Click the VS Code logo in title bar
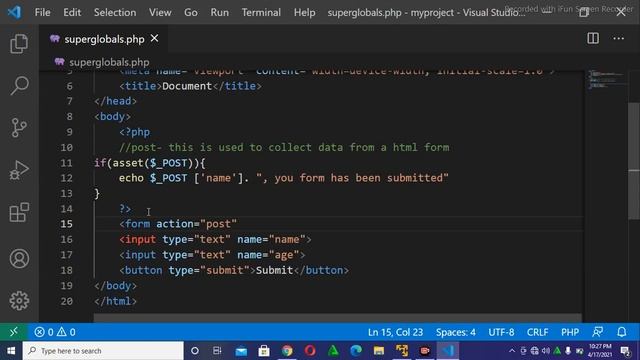The image size is (640, 360). [x=14, y=12]
